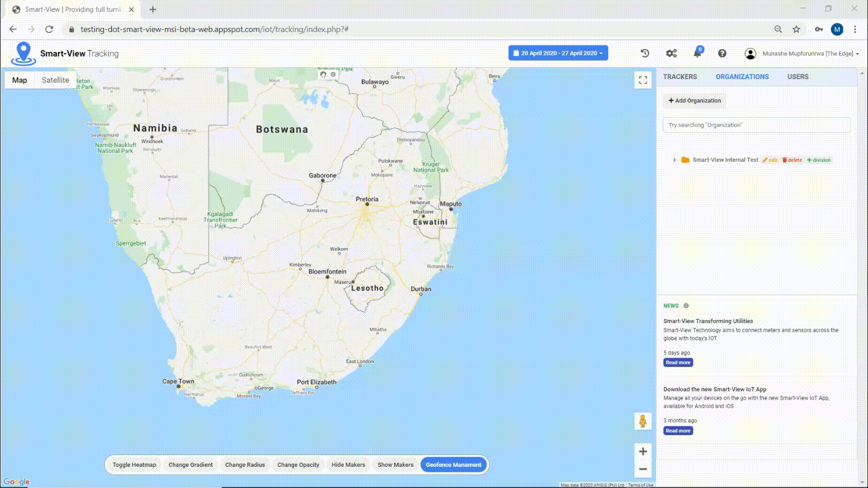The width and height of the screenshot is (868, 488).
Task: Select Smart-View Internal Test organization
Action: tap(725, 160)
